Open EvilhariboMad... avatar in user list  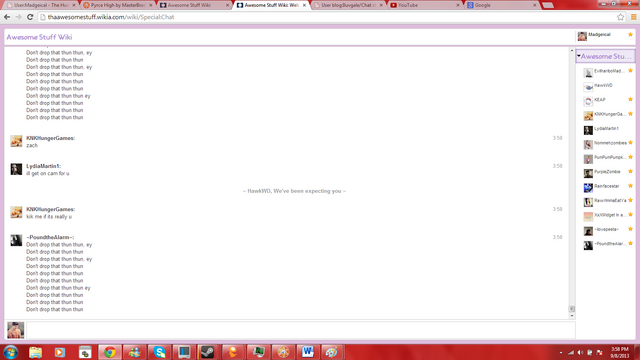pos(588,73)
